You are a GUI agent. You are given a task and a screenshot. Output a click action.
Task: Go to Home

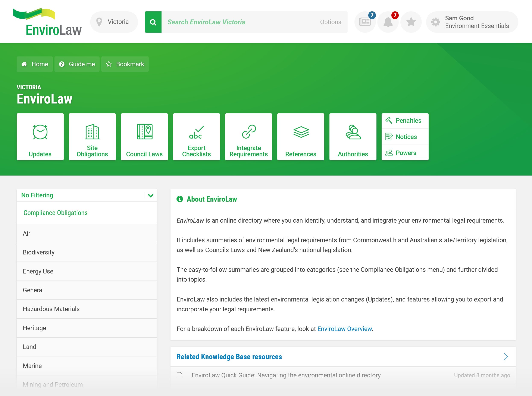(x=35, y=64)
